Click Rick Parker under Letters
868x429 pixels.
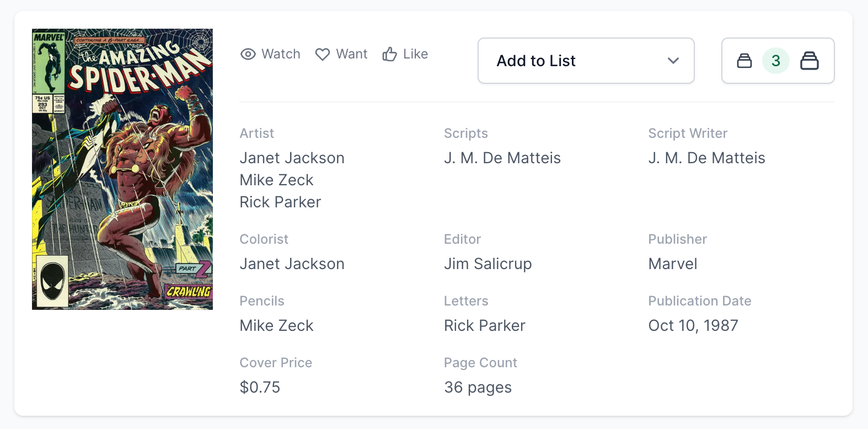[x=484, y=326]
